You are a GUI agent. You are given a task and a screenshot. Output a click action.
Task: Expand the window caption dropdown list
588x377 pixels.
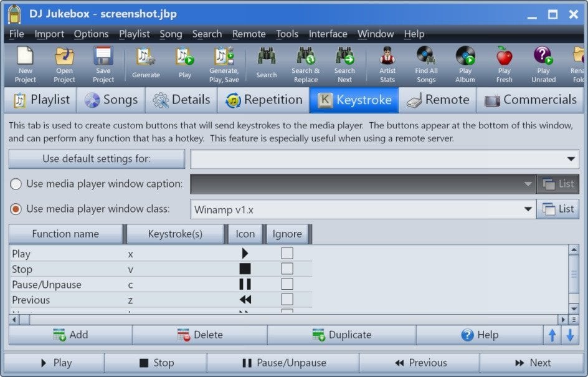[529, 183]
